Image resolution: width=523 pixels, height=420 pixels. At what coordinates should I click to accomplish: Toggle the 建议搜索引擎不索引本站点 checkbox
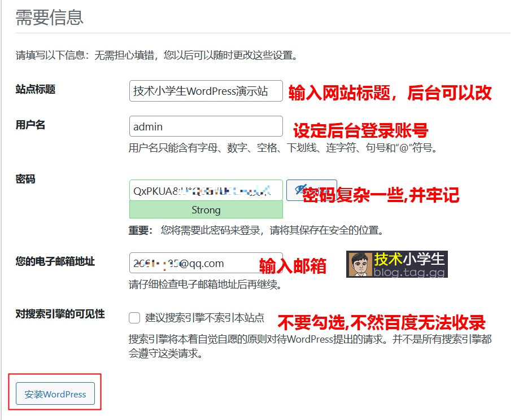[134, 318]
